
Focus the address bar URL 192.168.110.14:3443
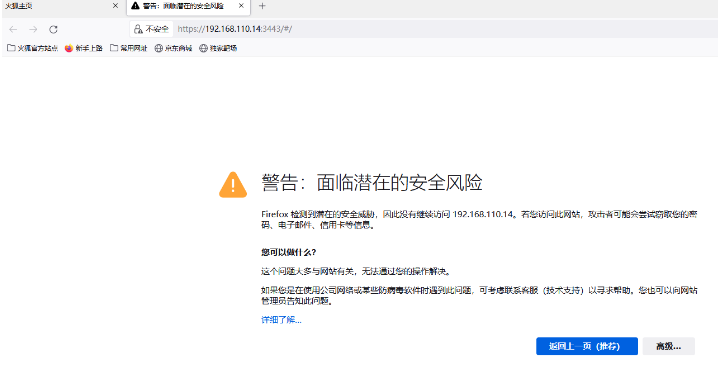234,29
